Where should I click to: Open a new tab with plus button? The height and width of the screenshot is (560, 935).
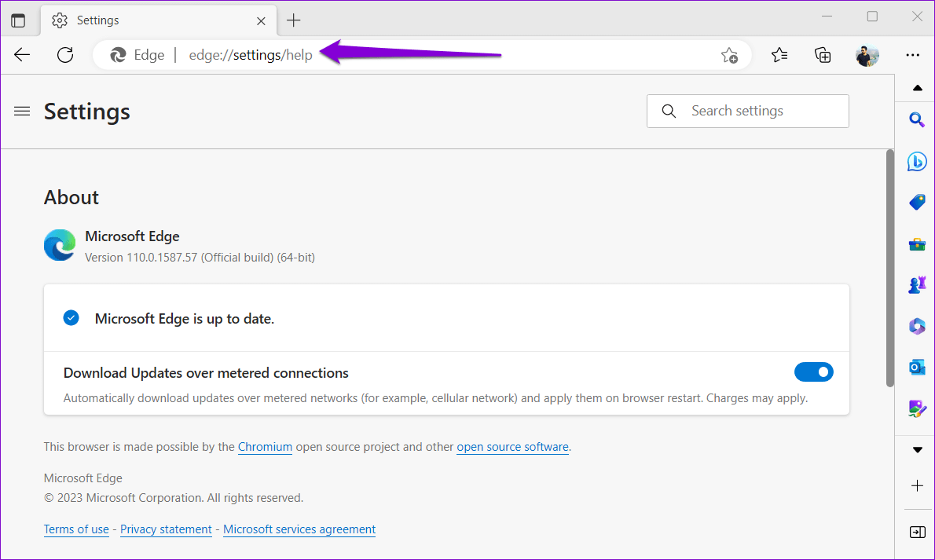tap(293, 20)
